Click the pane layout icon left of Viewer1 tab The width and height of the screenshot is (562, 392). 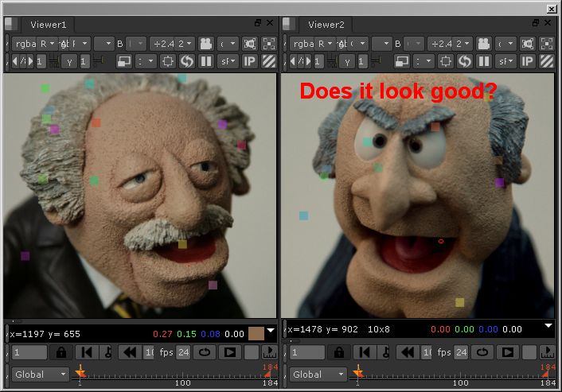[11, 25]
